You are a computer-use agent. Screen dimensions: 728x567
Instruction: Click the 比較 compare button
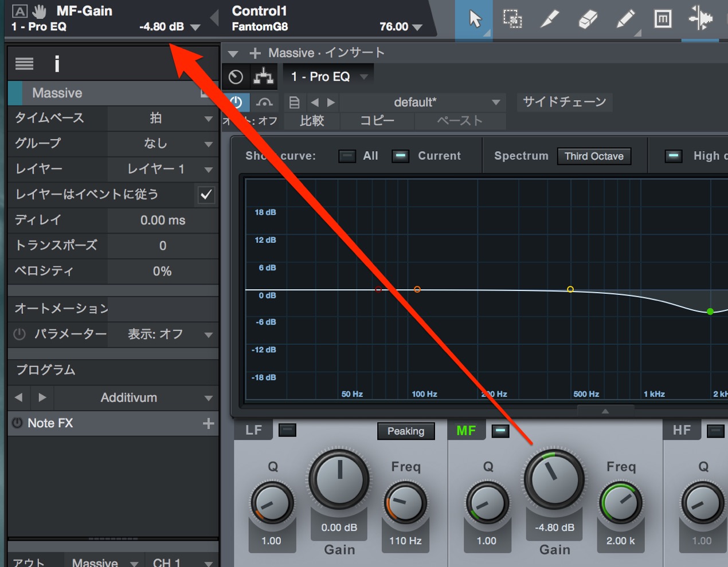pos(312,121)
